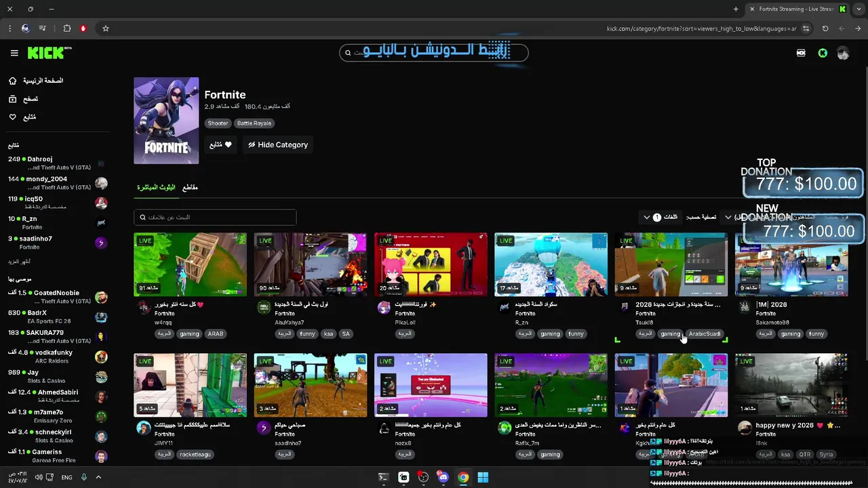Open the tab search dropdown arrow
Screen dimensions: 868x488
(858, 9)
